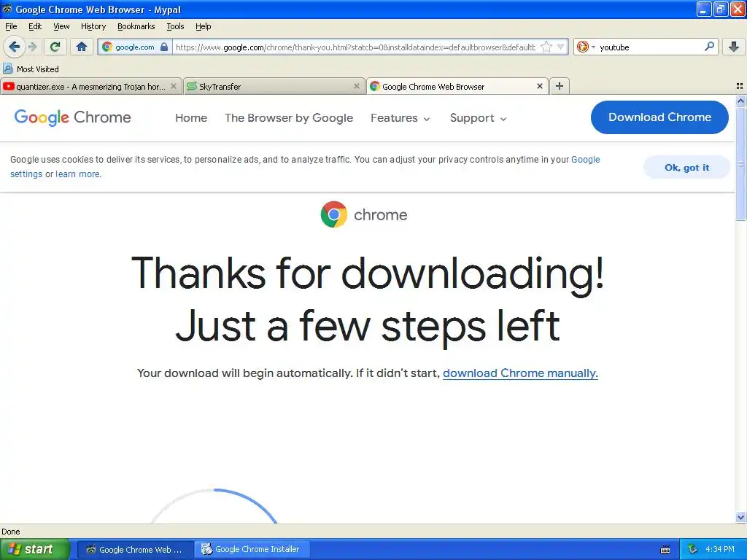Click the search magnifier icon

709,47
